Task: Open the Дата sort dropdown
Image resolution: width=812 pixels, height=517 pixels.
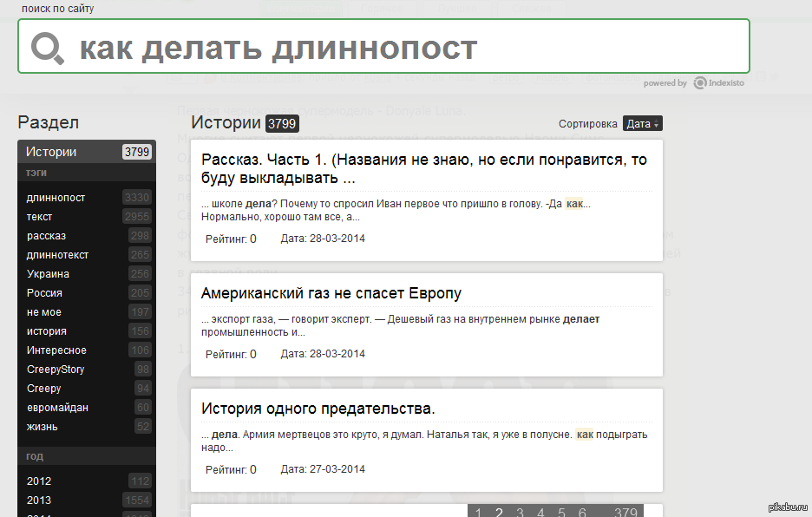Action: pyautogui.click(x=642, y=124)
